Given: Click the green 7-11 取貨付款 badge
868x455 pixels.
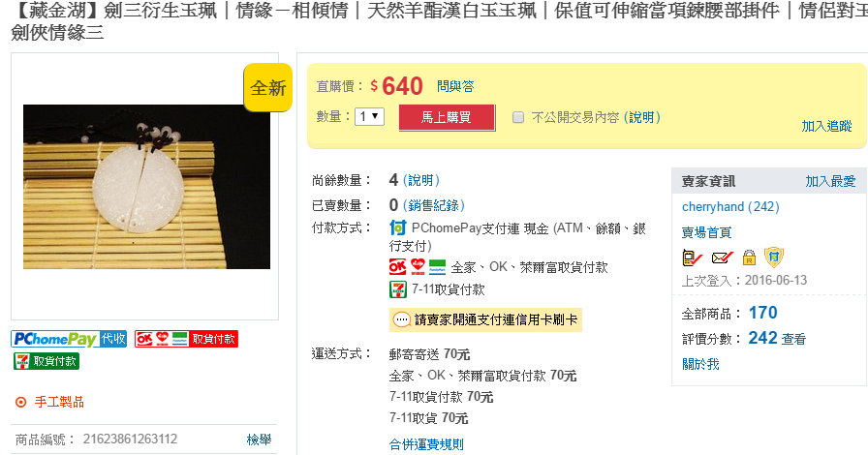Looking at the screenshot, I should (x=46, y=361).
